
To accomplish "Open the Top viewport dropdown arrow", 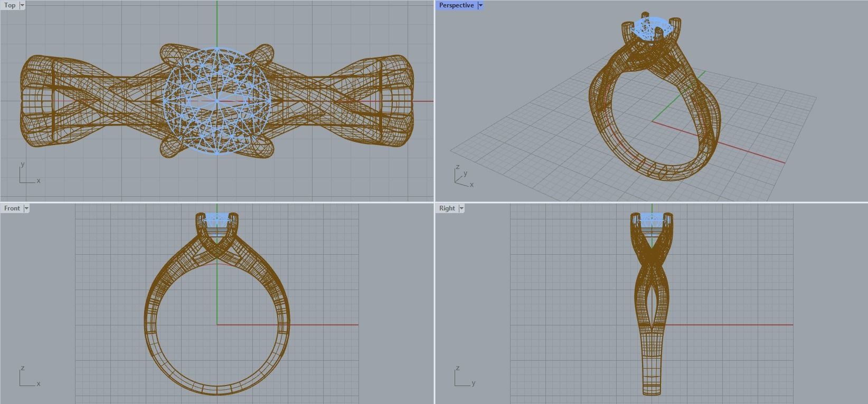I will (22, 5).
